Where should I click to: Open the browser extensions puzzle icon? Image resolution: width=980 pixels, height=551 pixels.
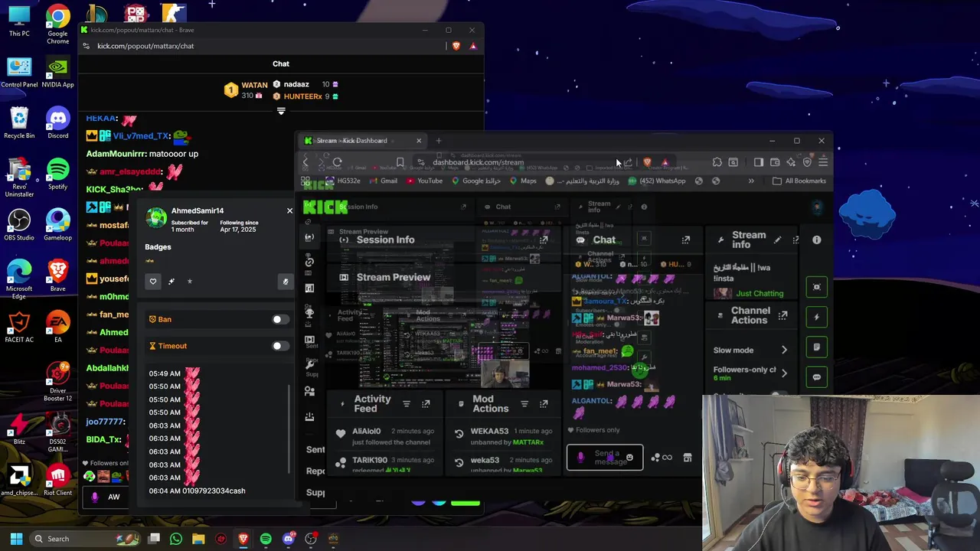click(x=717, y=162)
